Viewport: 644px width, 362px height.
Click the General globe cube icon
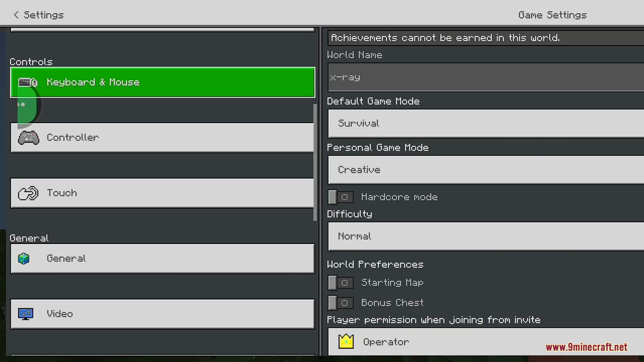[24, 258]
